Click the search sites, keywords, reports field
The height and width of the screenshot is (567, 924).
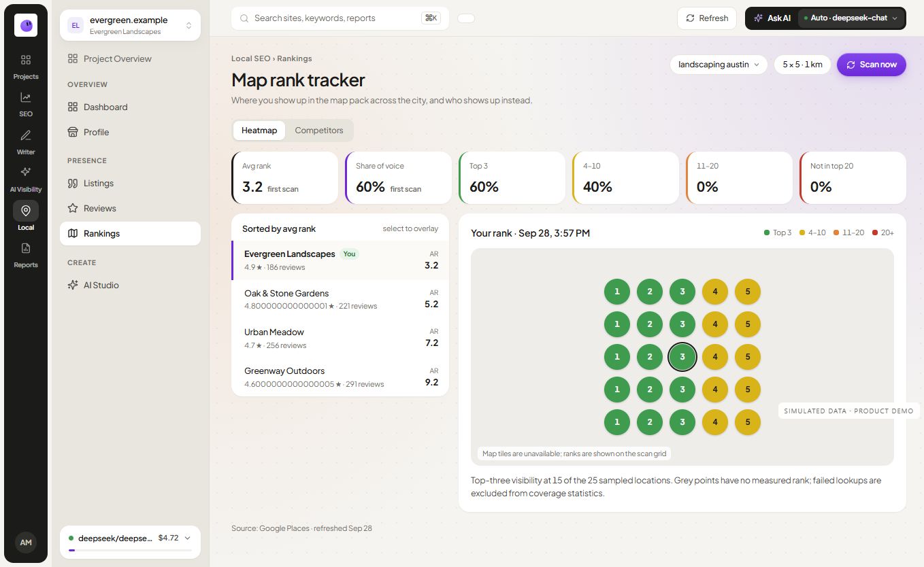(x=340, y=18)
